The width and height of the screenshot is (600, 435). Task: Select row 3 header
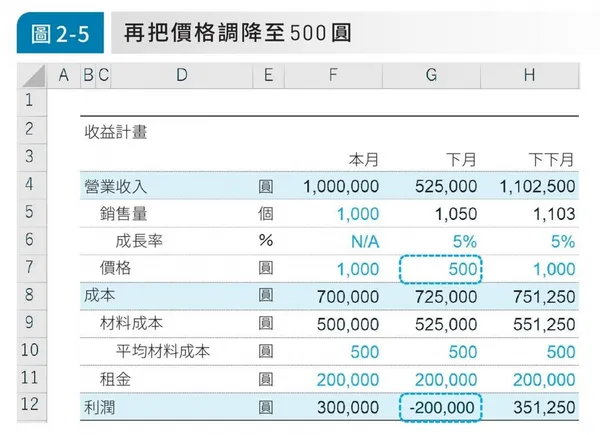[32, 158]
